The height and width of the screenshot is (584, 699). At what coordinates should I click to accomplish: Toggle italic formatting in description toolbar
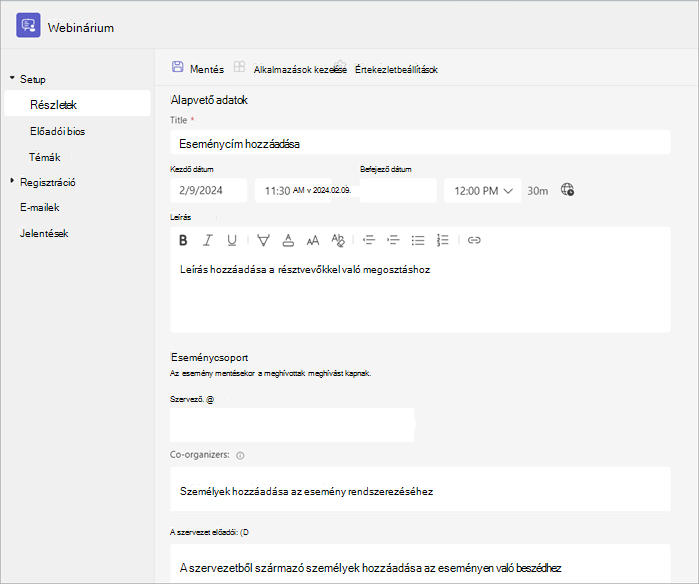click(x=207, y=240)
